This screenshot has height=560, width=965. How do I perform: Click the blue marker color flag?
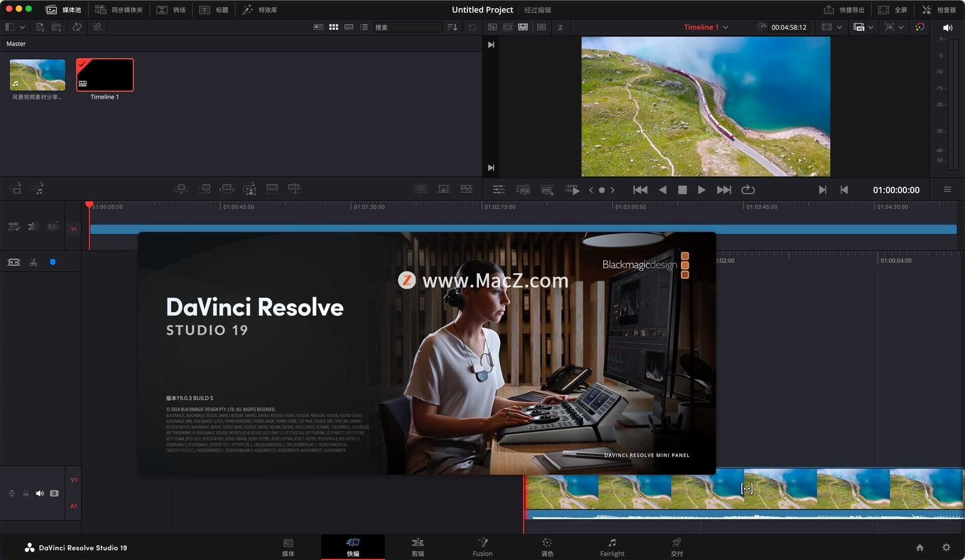pyautogui.click(x=53, y=262)
